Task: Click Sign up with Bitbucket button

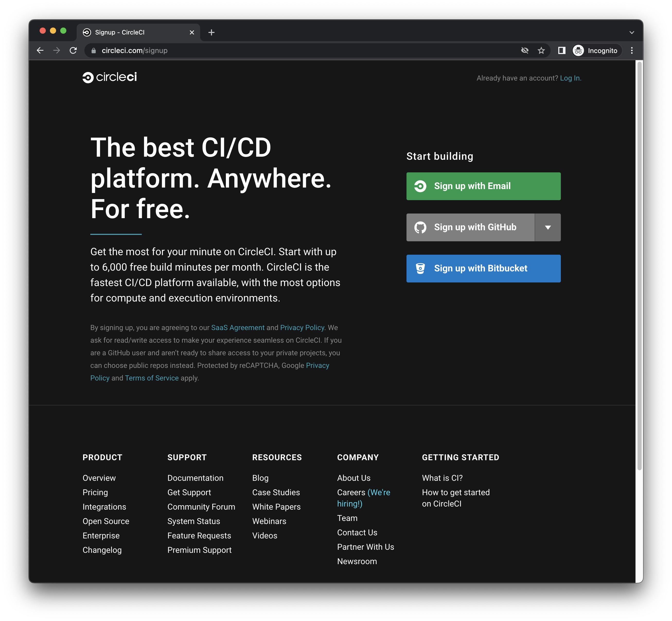Action: point(483,269)
